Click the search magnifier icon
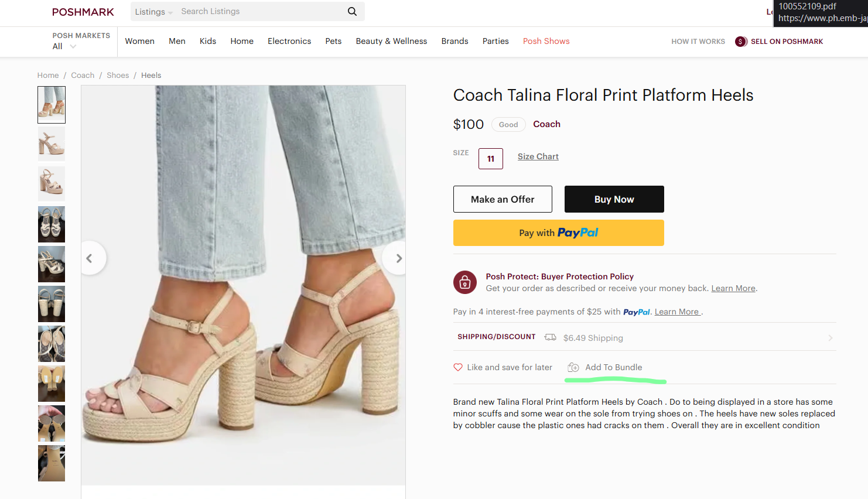The image size is (868, 499). [352, 11]
